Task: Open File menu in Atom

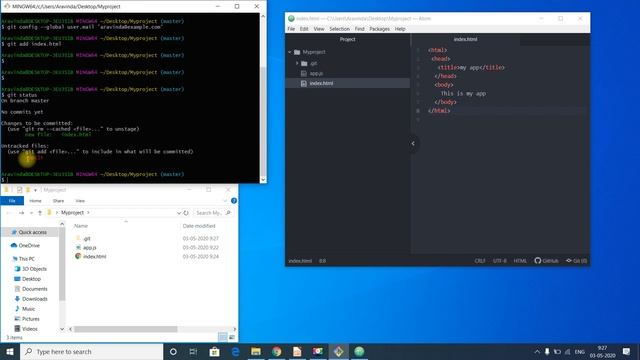Action: 291,29
